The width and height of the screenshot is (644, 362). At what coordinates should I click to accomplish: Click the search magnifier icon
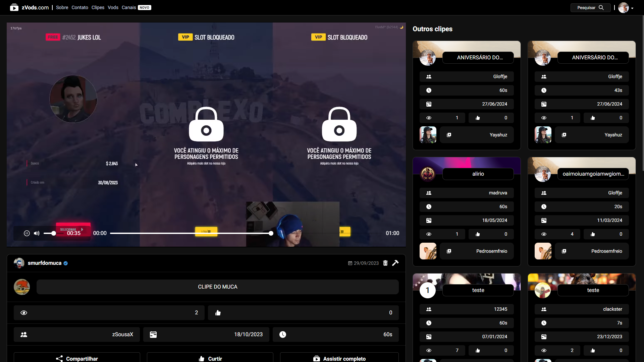pyautogui.click(x=601, y=7)
